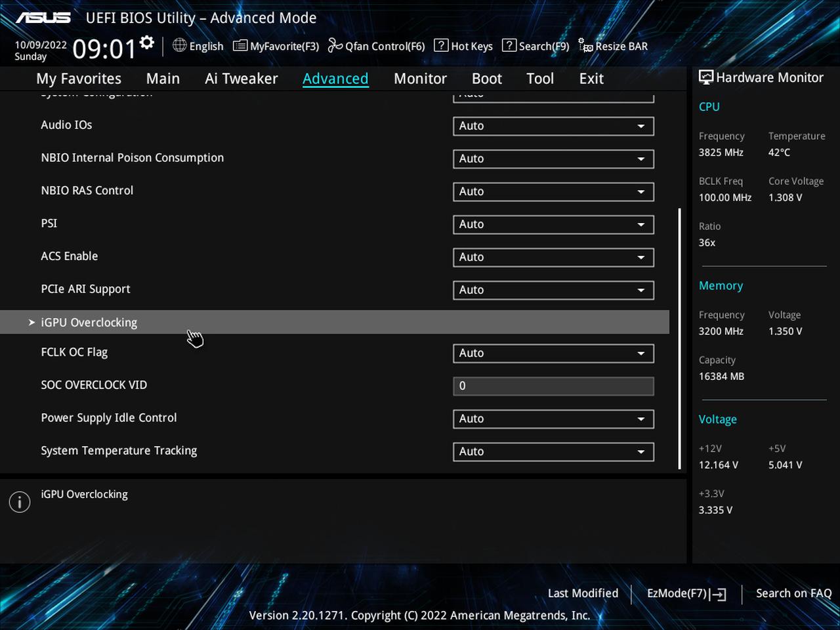Click the +12V reading 12.164 V

click(718, 465)
